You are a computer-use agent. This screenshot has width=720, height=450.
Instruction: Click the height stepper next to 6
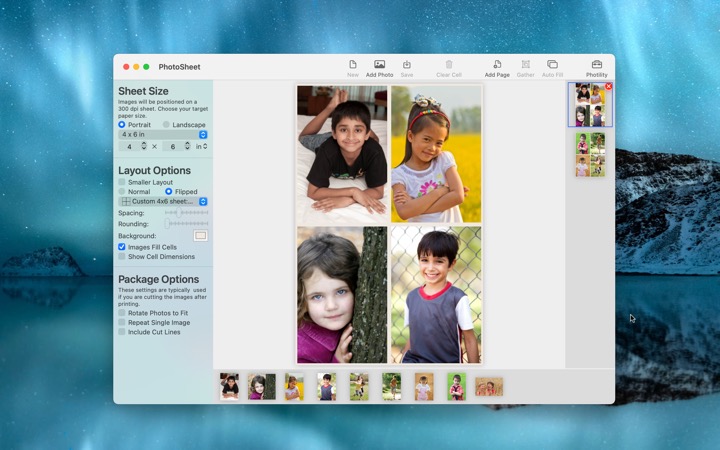187,146
